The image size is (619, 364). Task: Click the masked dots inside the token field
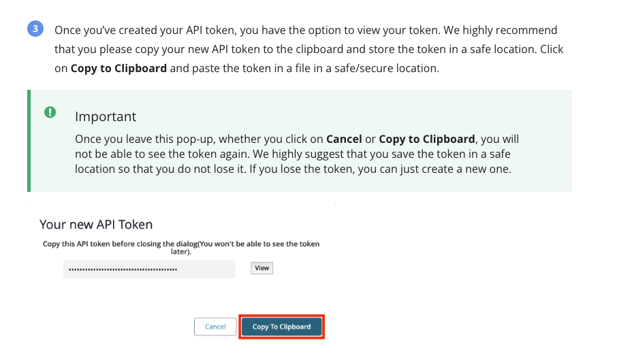coord(123,269)
